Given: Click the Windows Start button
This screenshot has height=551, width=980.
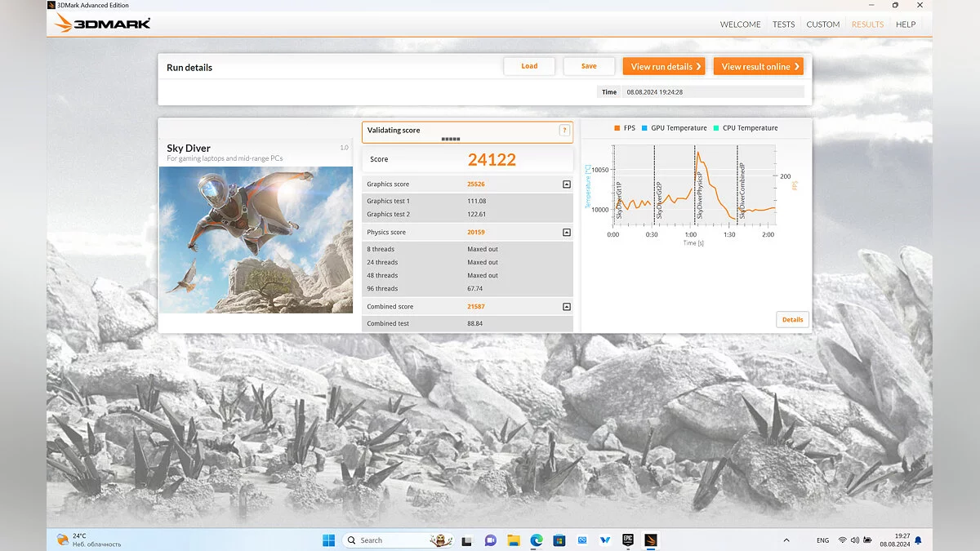Looking at the screenshot, I should click(328, 540).
